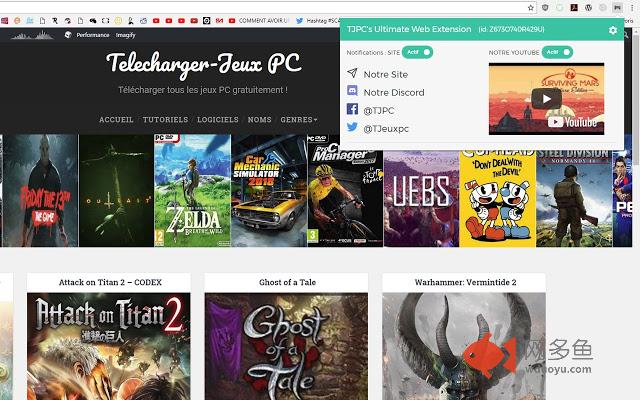This screenshot has width=640, height=400.
Task: Open the yellow smiley bookmark icon
Action: (118, 20)
